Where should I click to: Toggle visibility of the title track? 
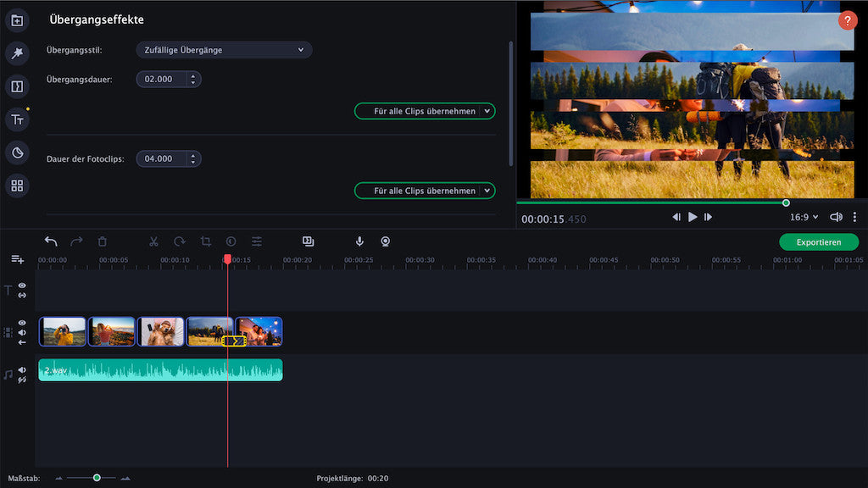pos(22,286)
